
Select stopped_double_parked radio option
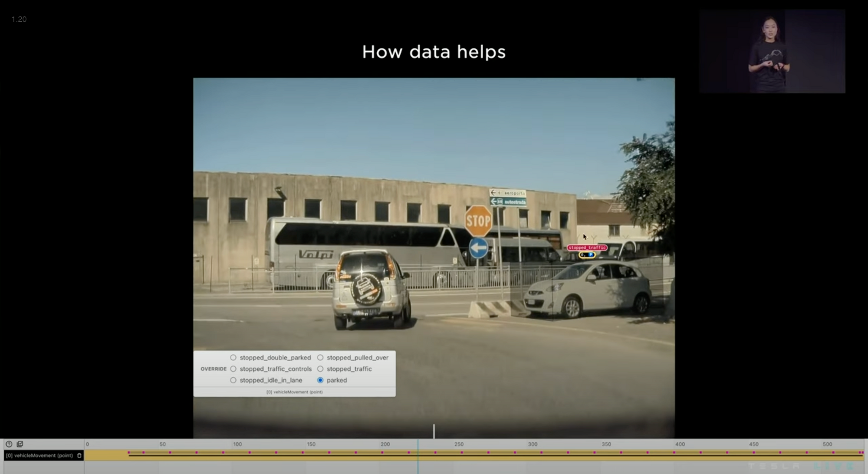pos(233,358)
